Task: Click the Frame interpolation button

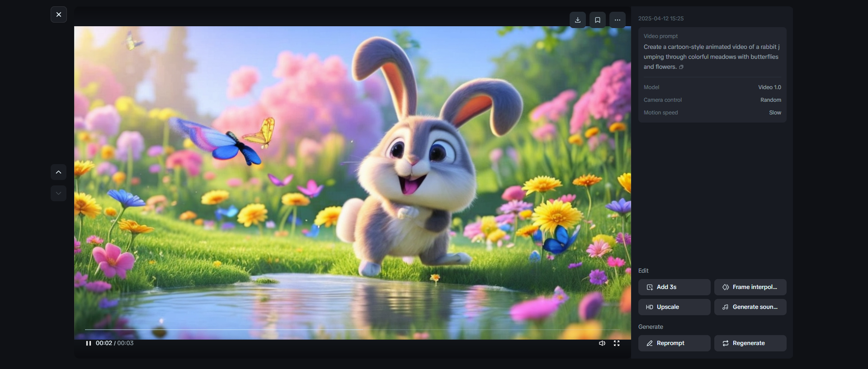Action: click(750, 287)
